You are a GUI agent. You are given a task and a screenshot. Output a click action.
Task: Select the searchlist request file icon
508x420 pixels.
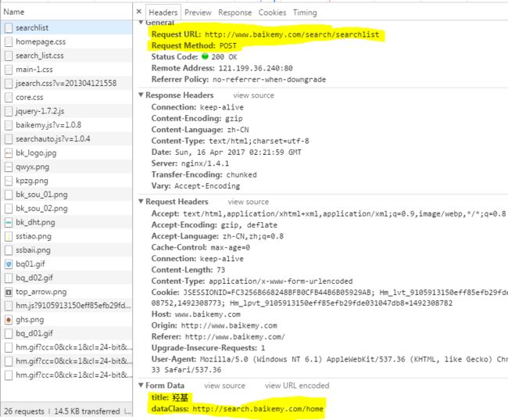click(x=9, y=28)
